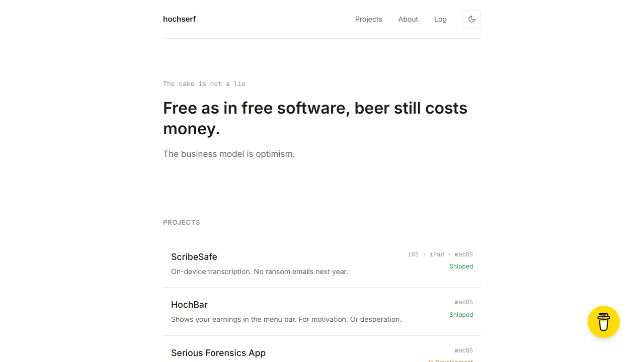
Task: Click the cake is not a lie tagline
Action: point(204,83)
